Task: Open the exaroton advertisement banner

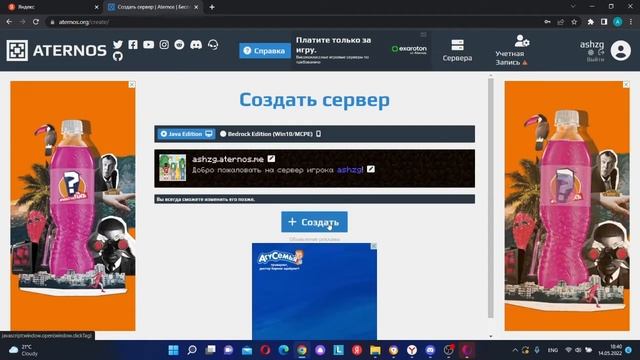Action: pos(361,50)
